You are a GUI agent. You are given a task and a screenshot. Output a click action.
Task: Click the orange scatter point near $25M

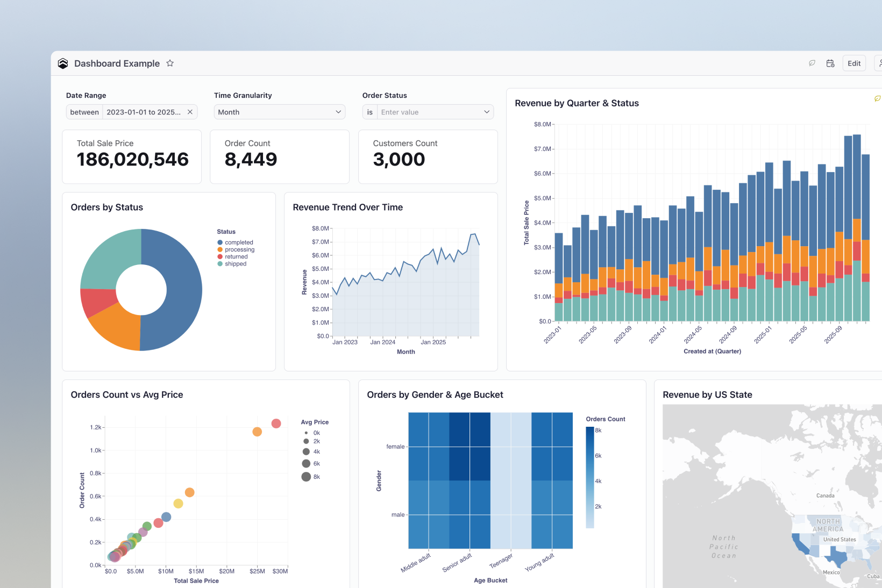tap(257, 432)
